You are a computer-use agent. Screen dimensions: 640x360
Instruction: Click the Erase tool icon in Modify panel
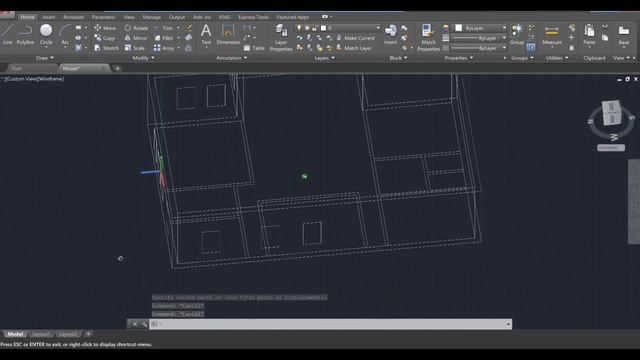click(x=189, y=28)
